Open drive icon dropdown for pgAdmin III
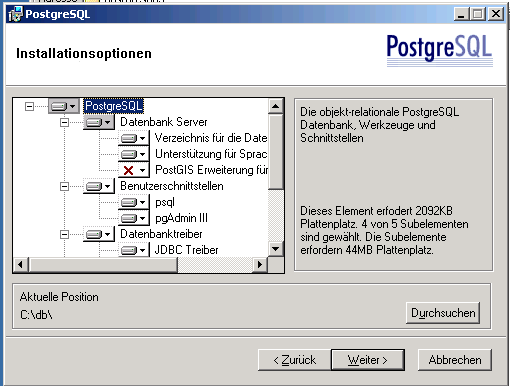 [x=134, y=218]
